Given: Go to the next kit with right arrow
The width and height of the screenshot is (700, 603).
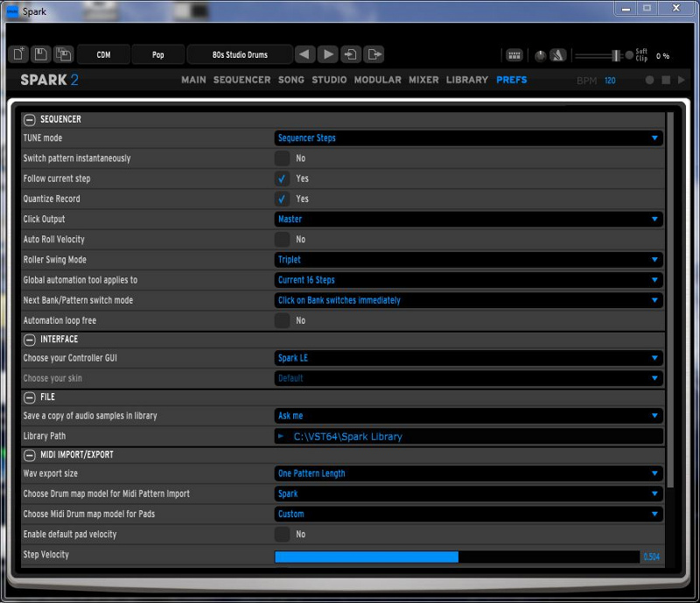Looking at the screenshot, I should click(x=328, y=54).
